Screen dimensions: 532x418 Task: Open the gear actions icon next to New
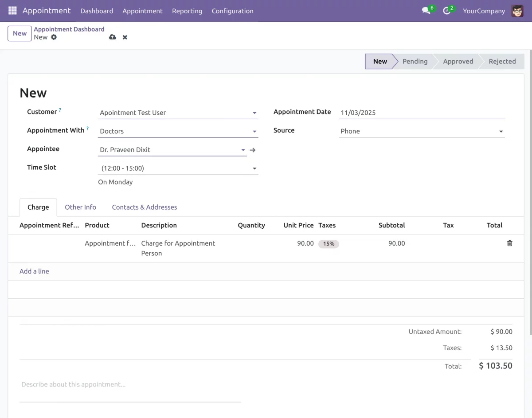tap(53, 38)
